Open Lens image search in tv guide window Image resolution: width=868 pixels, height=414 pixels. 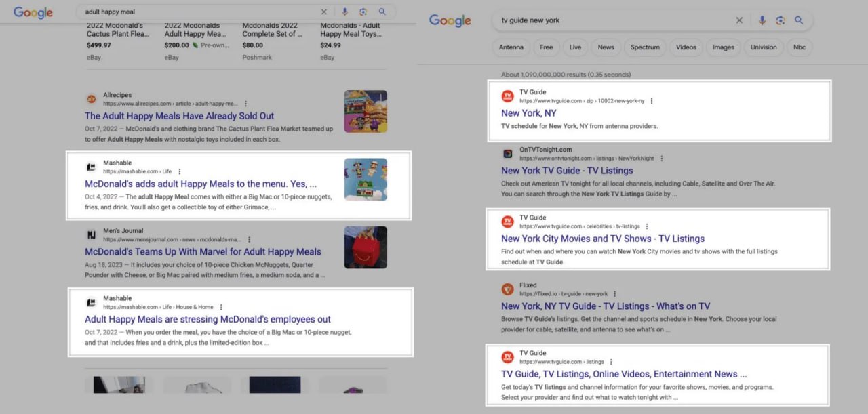coord(781,20)
